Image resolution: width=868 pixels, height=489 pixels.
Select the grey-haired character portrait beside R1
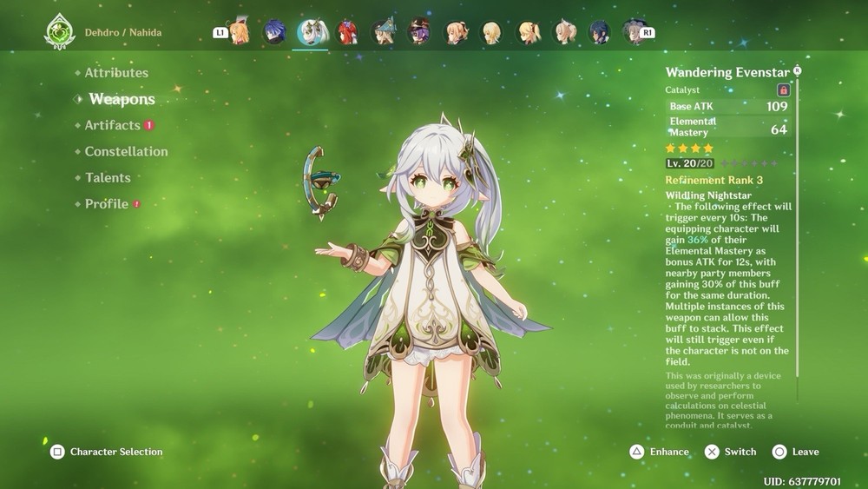point(632,32)
